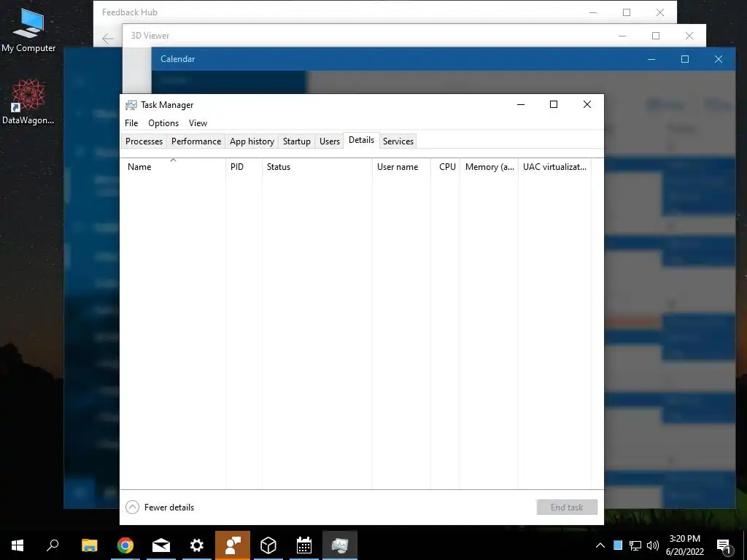Open My Computer desktop icon
This screenshot has height=560, width=747.
click(28, 29)
